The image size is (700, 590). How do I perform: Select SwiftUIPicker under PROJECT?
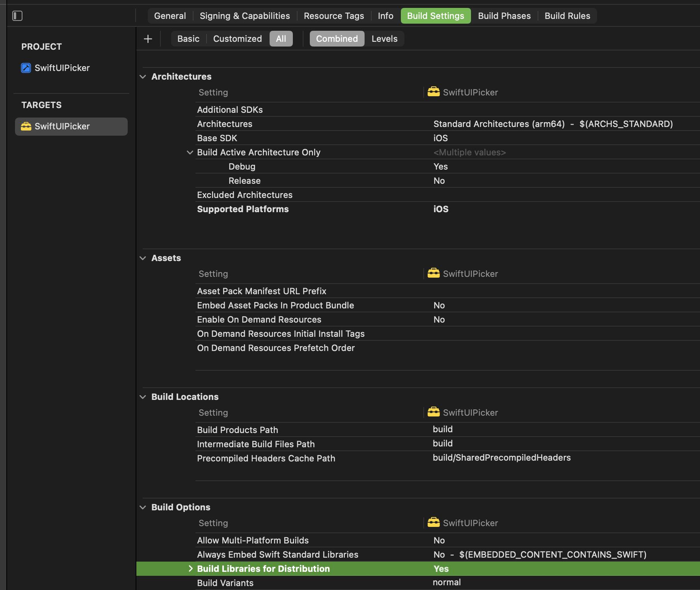pos(62,68)
